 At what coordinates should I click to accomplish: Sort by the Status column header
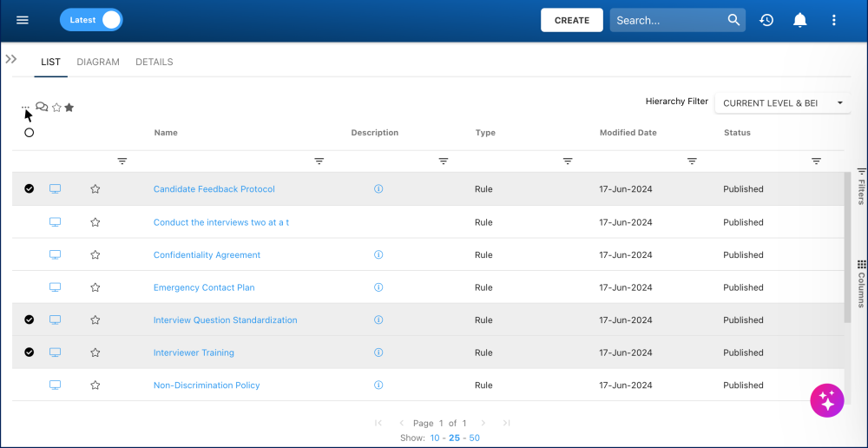(x=737, y=133)
